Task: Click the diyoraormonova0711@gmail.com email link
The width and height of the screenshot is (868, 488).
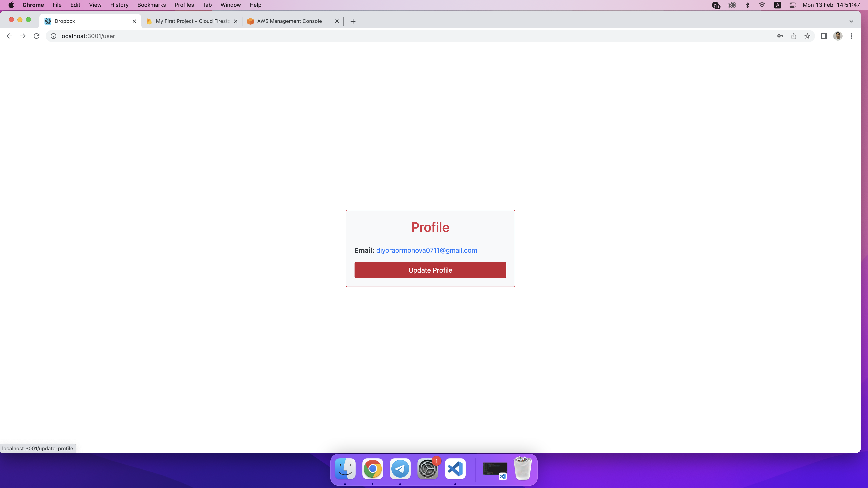Action: (426, 250)
